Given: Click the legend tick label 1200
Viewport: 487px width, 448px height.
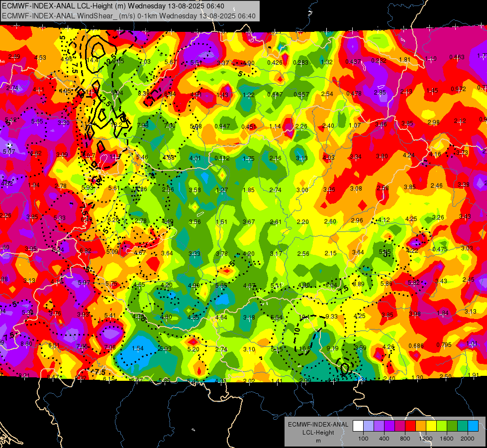Looking at the screenshot, I should (426, 439).
